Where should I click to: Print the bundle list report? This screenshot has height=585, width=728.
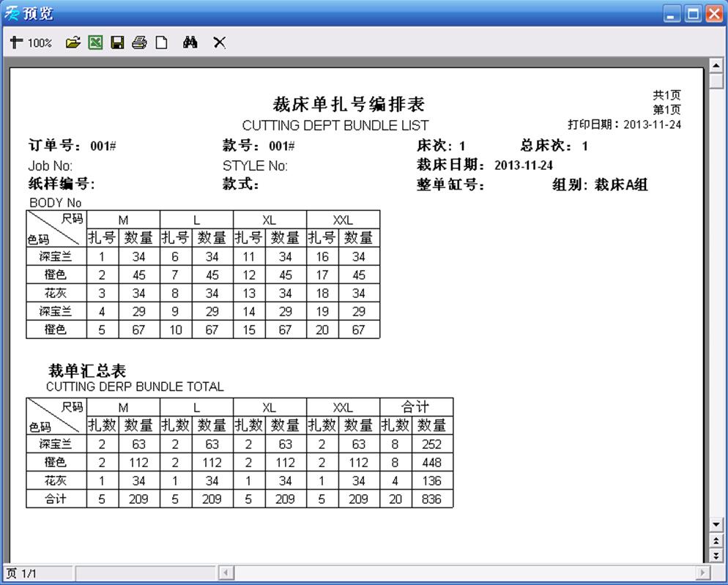(139, 42)
